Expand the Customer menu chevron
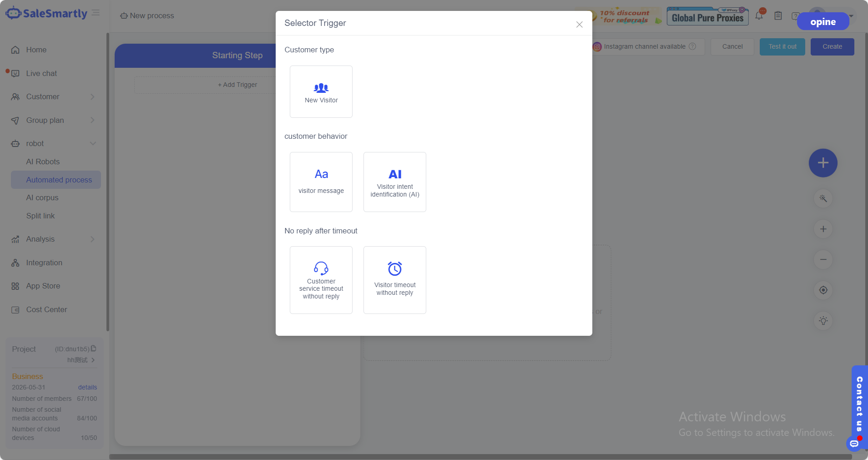Image resolution: width=868 pixels, height=460 pixels. (x=92, y=97)
